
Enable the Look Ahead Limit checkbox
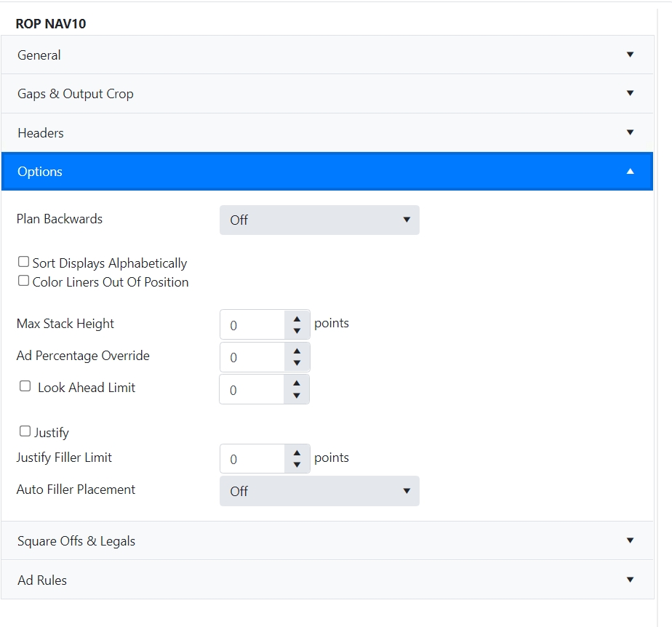pyautogui.click(x=25, y=387)
